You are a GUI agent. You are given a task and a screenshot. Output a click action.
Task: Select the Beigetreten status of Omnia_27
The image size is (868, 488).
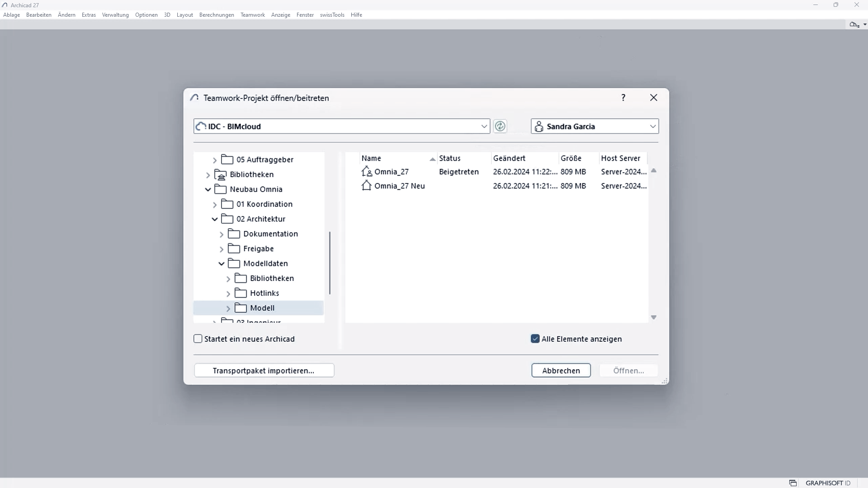[x=459, y=172]
